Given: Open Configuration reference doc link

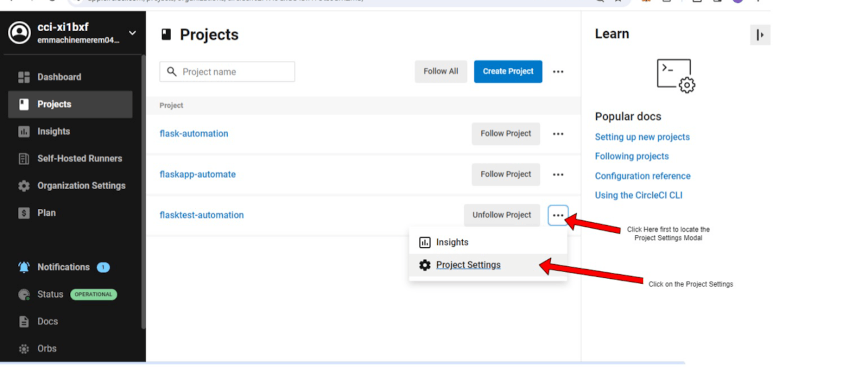Looking at the screenshot, I should tap(643, 176).
